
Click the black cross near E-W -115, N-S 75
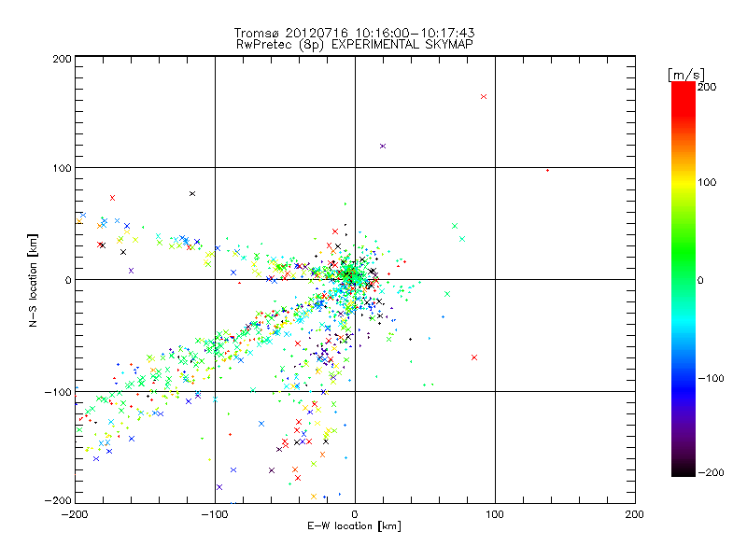pyautogui.click(x=192, y=194)
